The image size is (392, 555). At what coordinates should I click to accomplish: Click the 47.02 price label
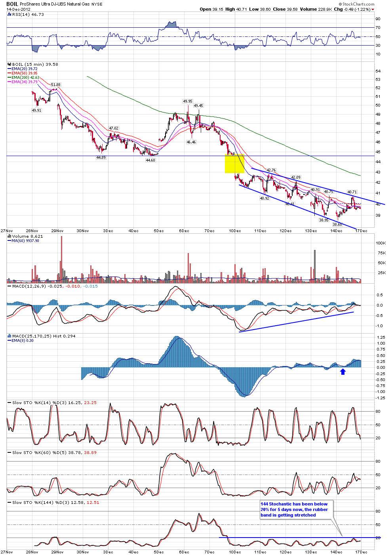tap(114, 128)
